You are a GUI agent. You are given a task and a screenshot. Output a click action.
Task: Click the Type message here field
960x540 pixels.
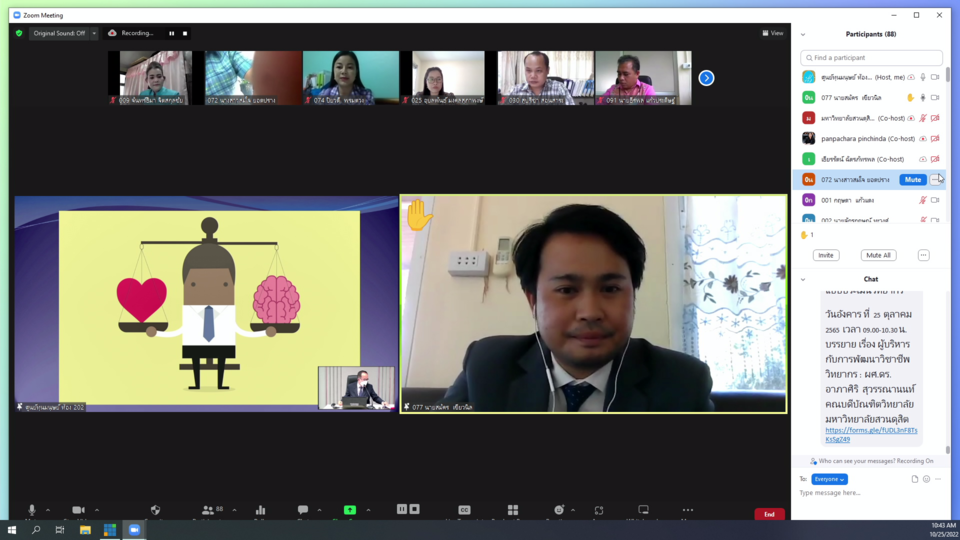(x=869, y=493)
